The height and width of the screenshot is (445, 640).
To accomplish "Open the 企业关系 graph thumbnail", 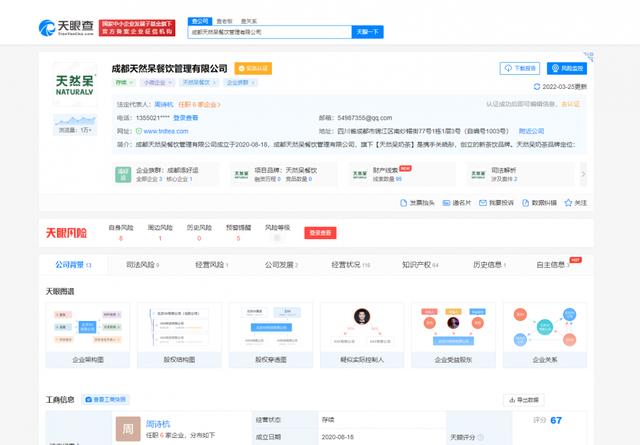I will coord(545,335).
